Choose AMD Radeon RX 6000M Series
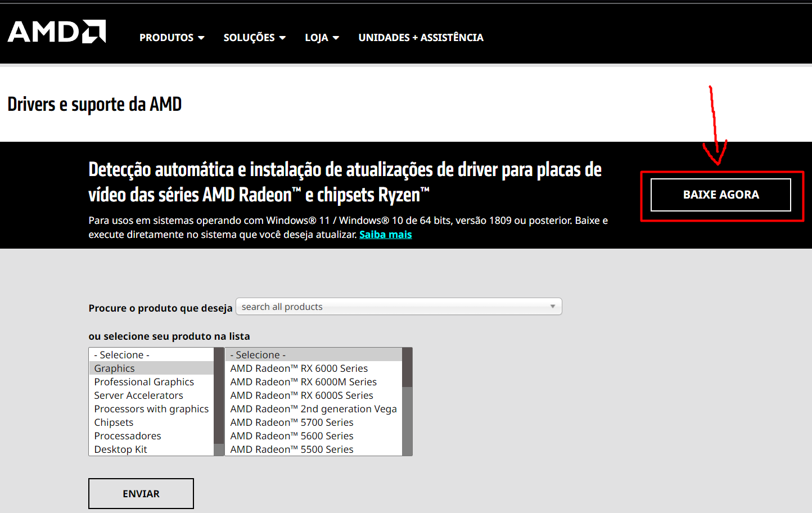 [314, 382]
